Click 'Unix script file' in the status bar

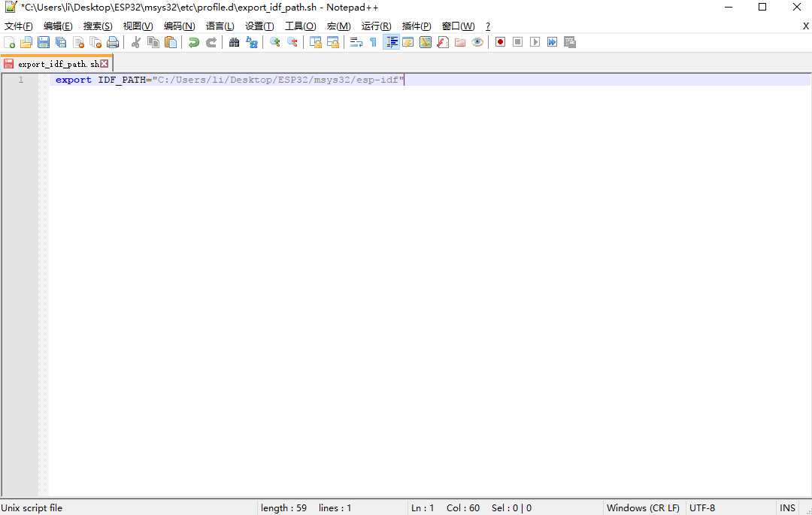pos(32,507)
